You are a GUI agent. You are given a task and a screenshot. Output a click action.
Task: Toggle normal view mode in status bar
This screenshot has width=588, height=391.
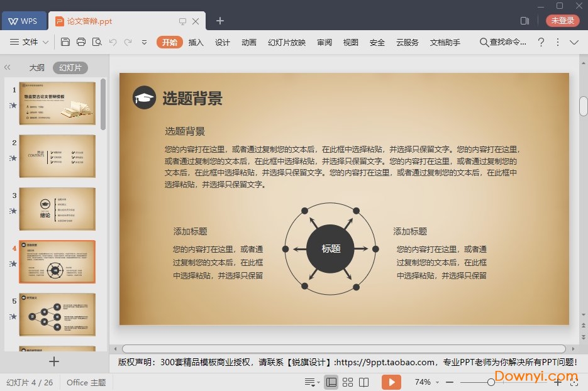tap(331, 382)
